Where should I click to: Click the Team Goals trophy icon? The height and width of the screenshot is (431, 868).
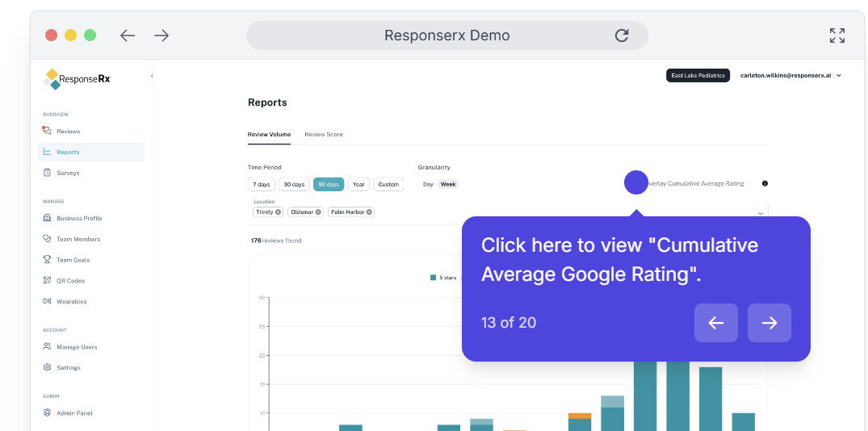coord(47,259)
